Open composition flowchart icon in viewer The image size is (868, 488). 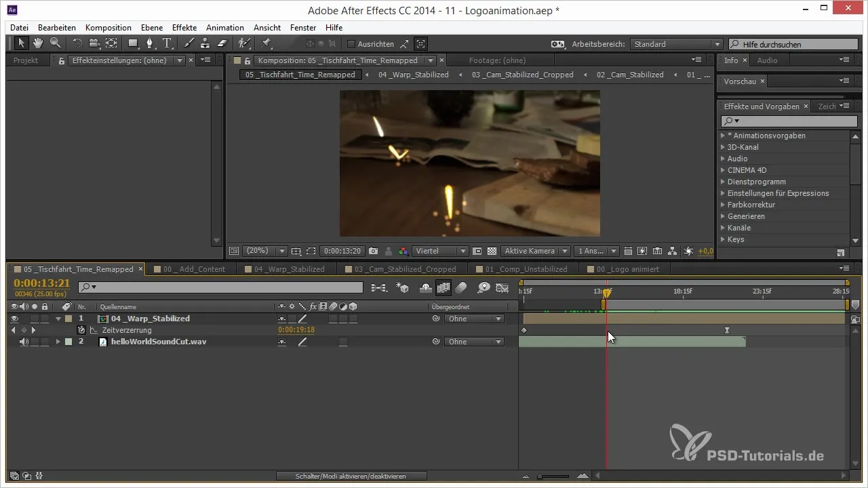(673, 251)
